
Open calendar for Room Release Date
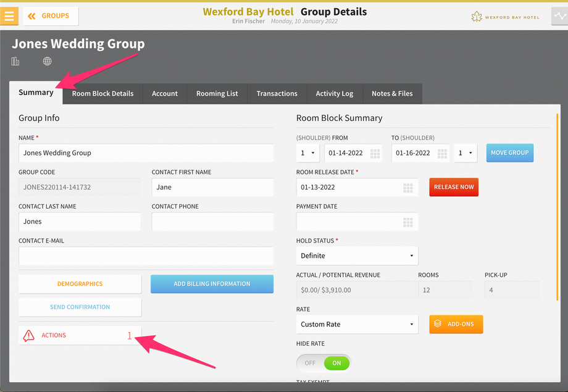(408, 188)
